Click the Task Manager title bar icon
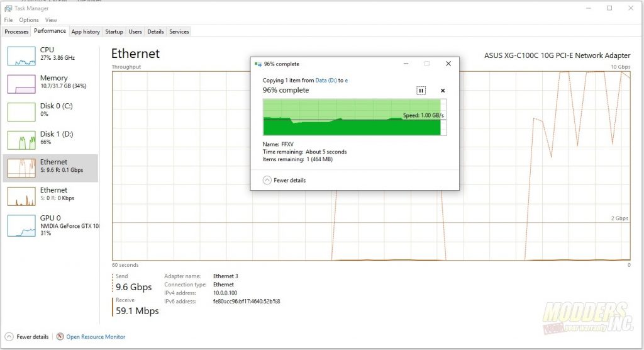Screen dimensions: 644x350 [8, 8]
